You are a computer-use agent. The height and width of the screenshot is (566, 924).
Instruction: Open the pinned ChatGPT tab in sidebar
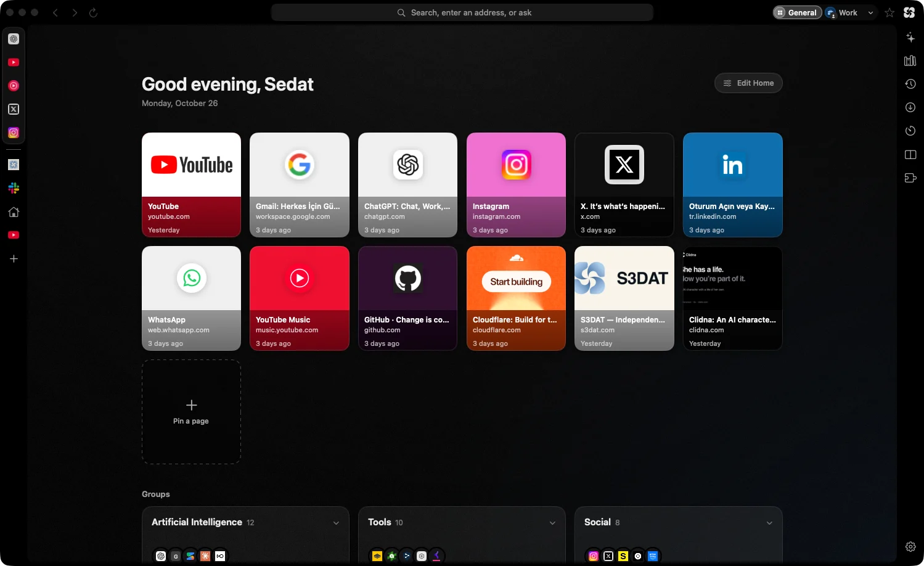[x=14, y=39]
